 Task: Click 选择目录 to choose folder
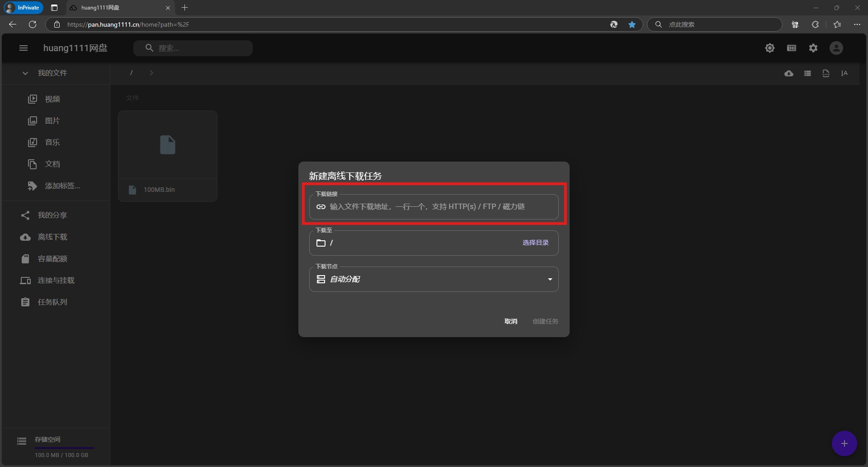(x=535, y=243)
